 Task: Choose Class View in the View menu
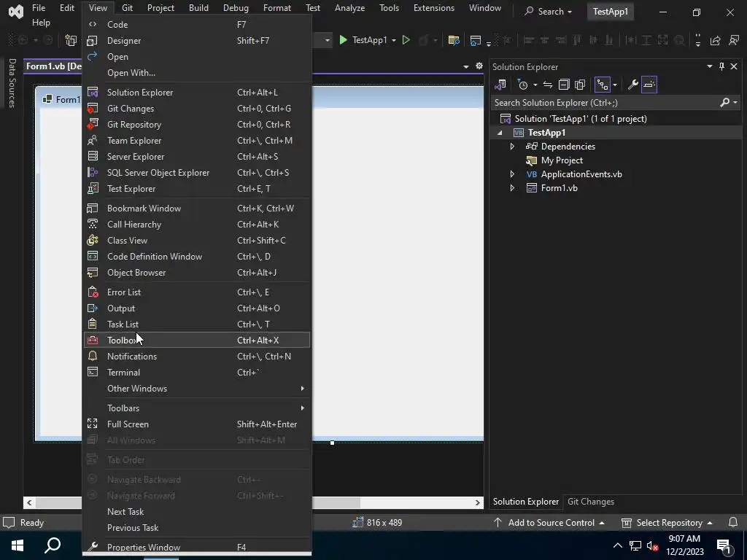point(197,241)
